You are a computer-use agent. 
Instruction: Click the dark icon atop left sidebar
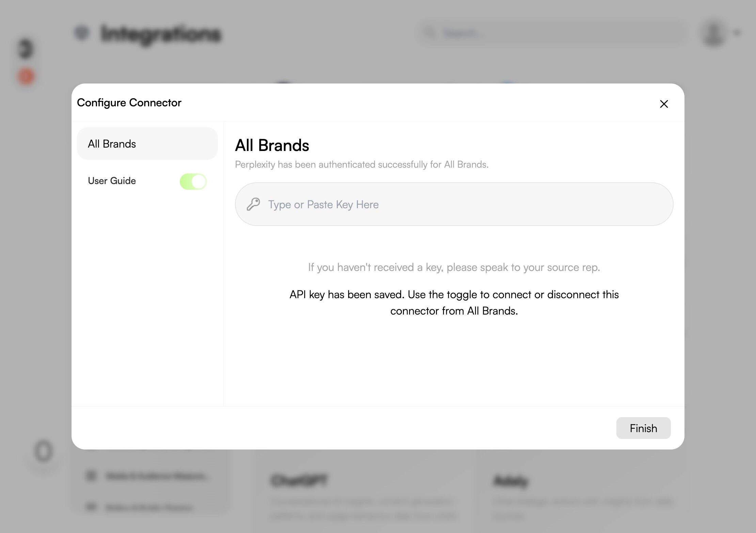tap(26, 49)
